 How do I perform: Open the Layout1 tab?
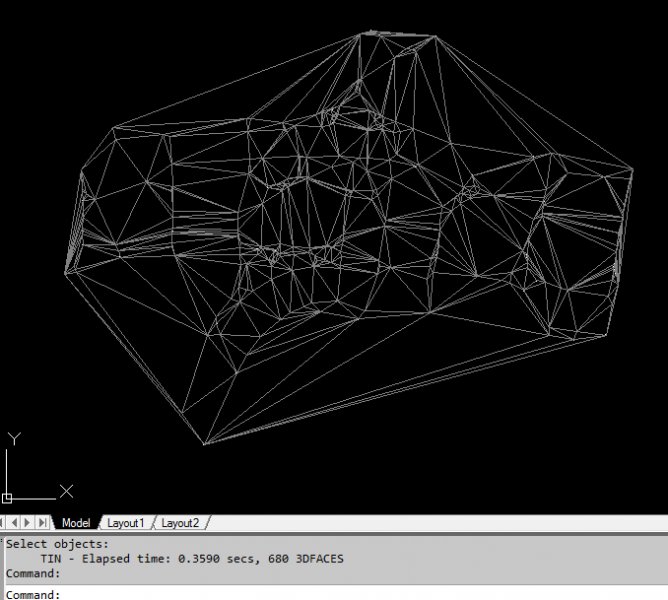click(x=126, y=523)
